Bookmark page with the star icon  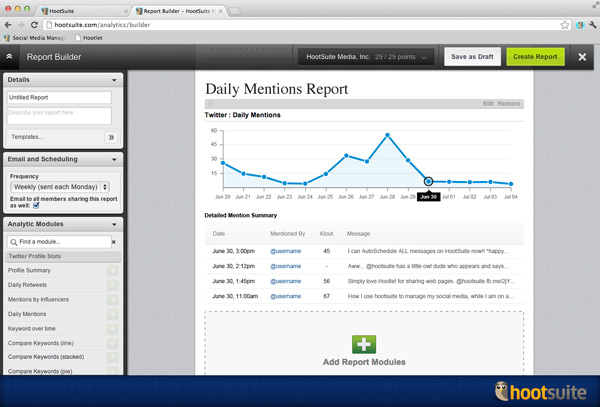564,25
